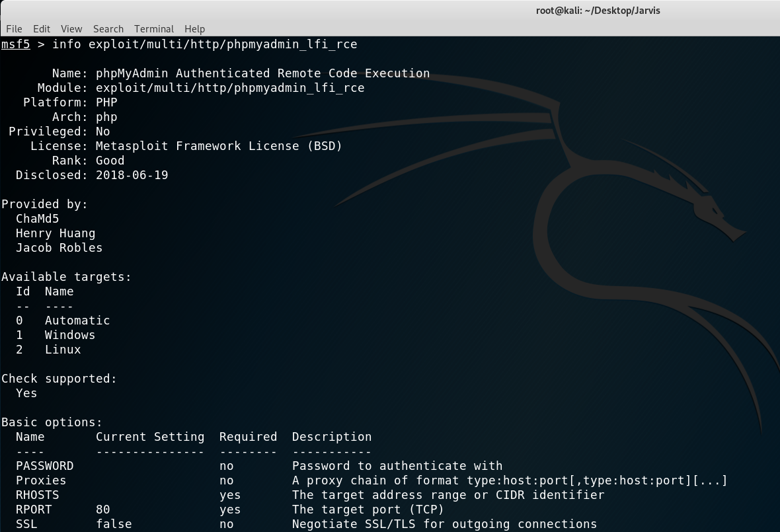Open the File menu
The width and height of the screenshot is (780, 532).
[x=14, y=29]
